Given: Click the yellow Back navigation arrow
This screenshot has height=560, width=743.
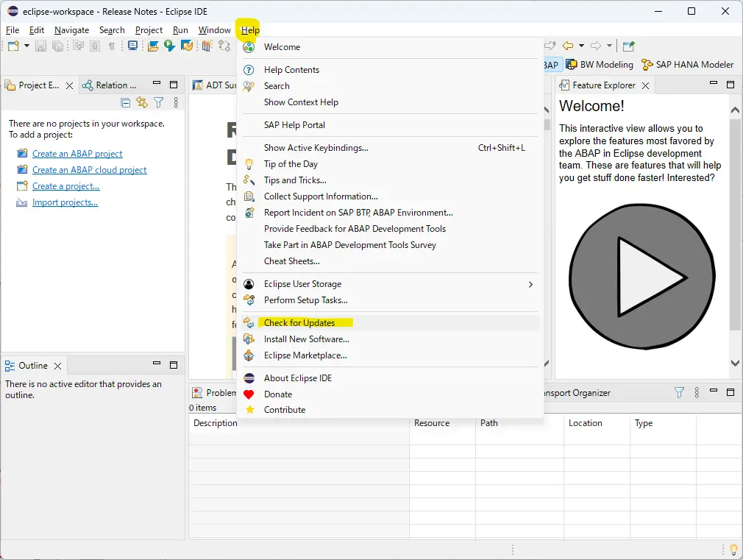Looking at the screenshot, I should (x=568, y=46).
